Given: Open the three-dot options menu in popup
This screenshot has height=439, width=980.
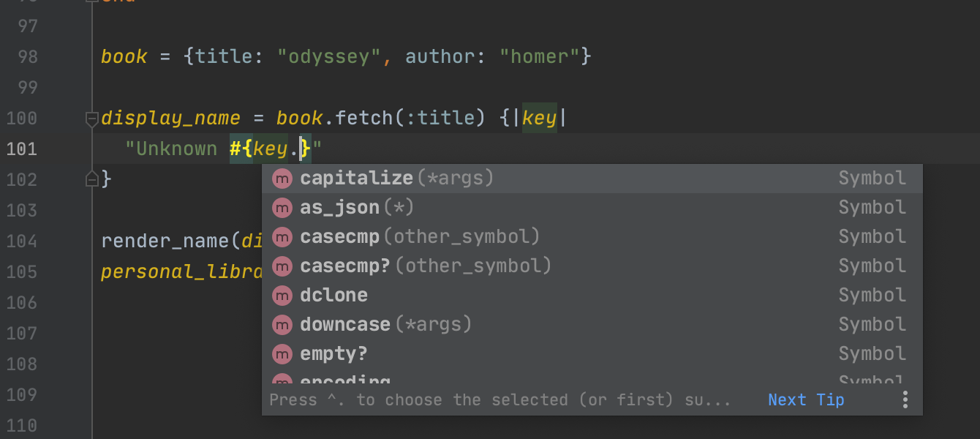Looking at the screenshot, I should (x=905, y=399).
